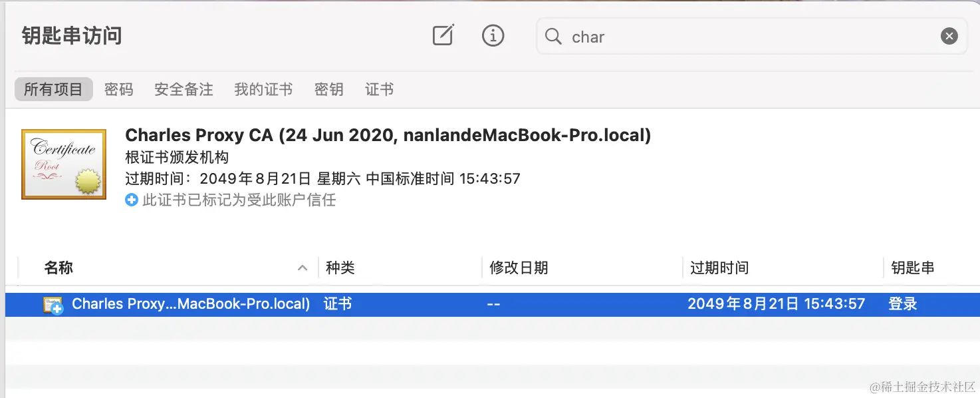Click the new keychain item compose icon
The height and width of the screenshot is (398, 980).
(443, 35)
